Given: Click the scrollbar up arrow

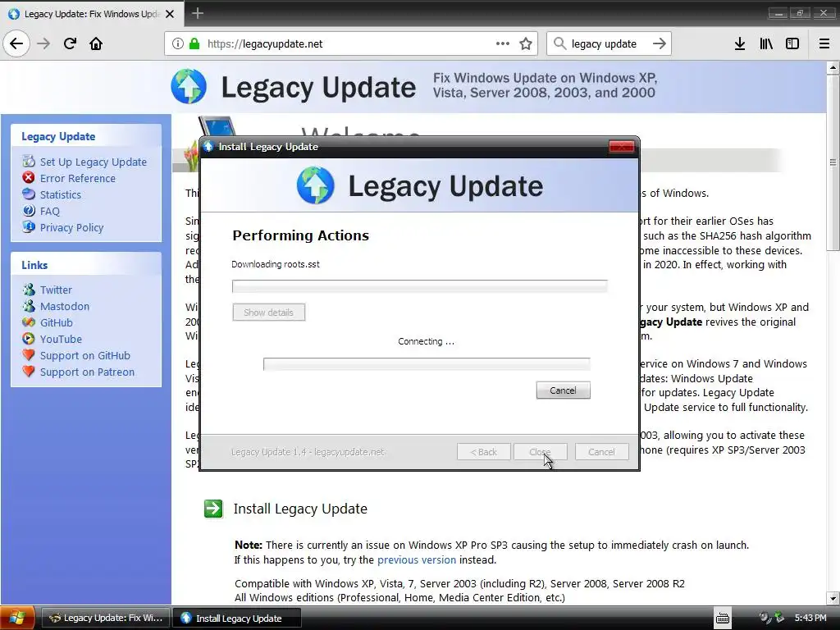Looking at the screenshot, I should coord(833,68).
